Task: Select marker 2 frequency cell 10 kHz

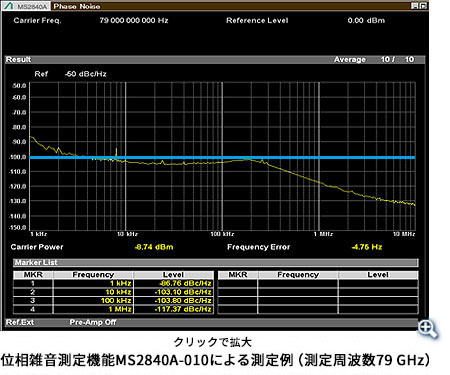Action: 93,292
